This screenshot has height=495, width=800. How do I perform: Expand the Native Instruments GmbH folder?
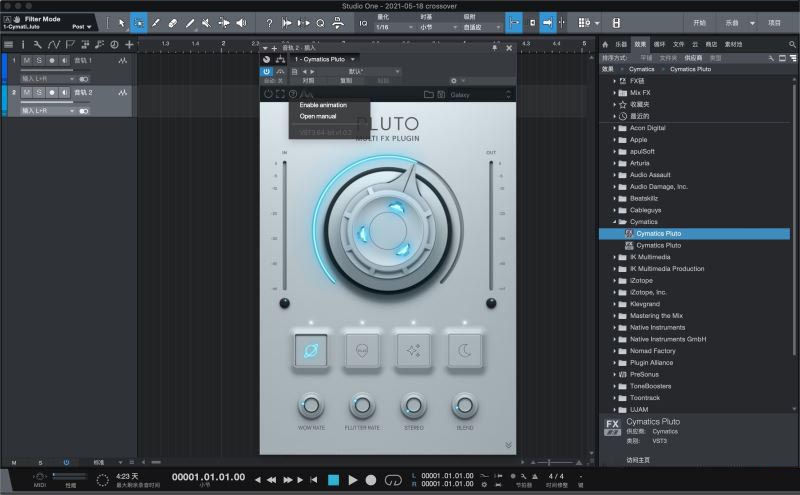point(615,339)
